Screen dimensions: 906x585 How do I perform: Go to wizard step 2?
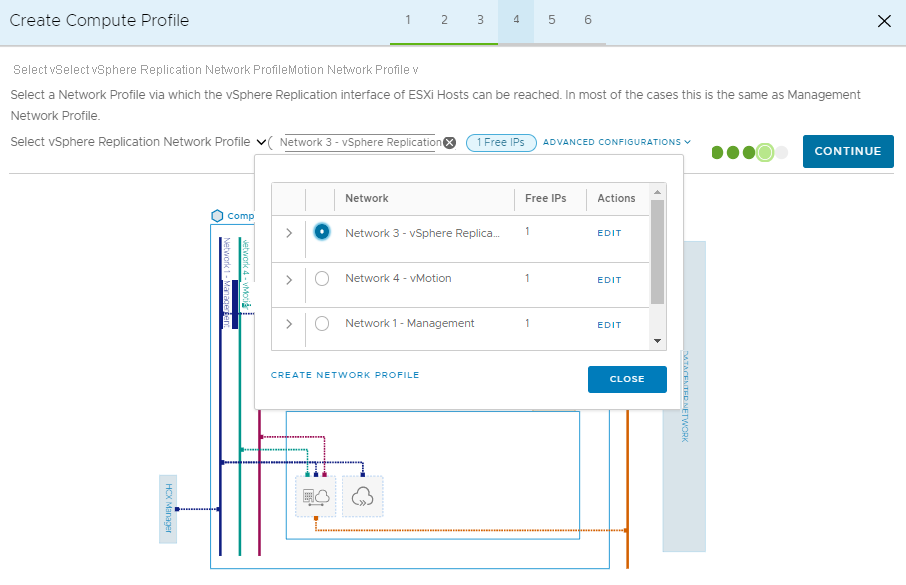[444, 20]
